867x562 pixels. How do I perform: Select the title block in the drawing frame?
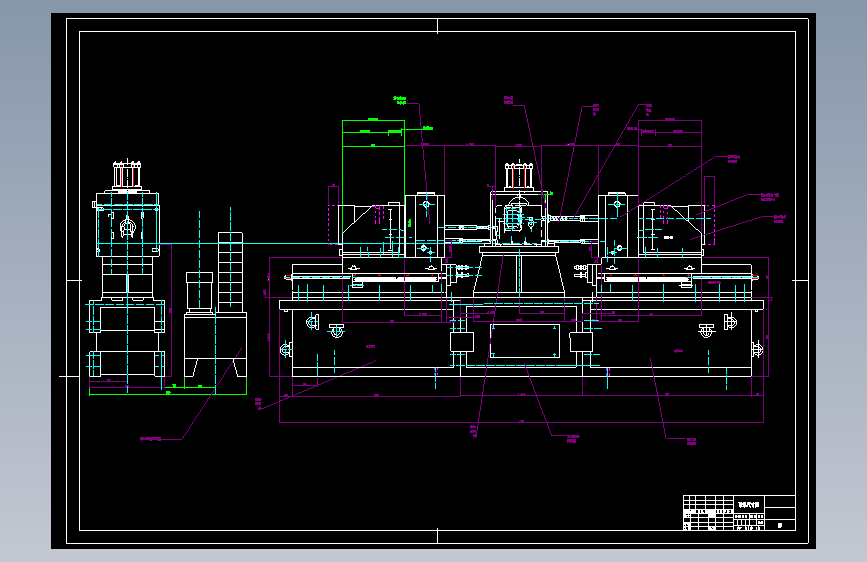(x=739, y=513)
